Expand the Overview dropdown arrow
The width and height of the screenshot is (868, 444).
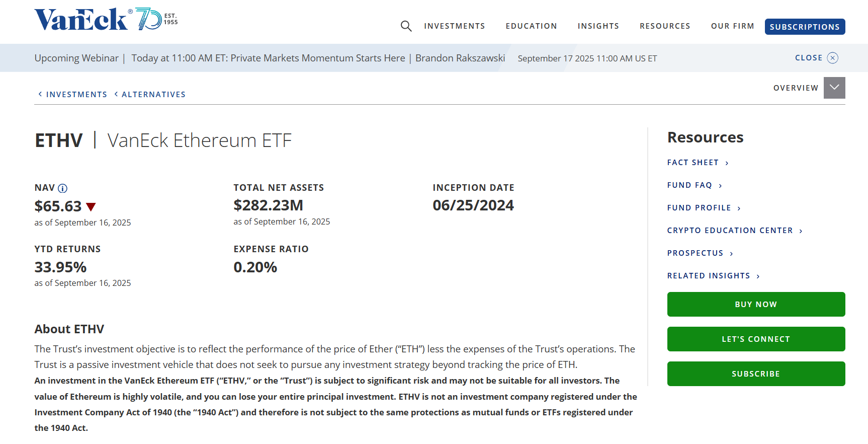(834, 88)
